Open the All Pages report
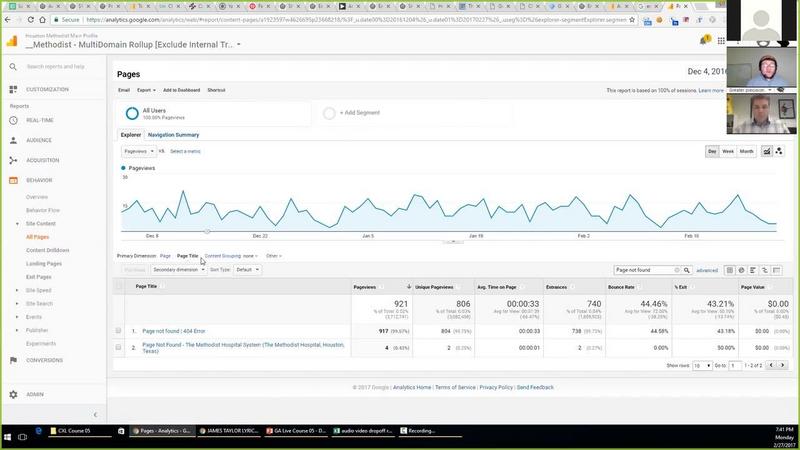This screenshot has width=800, height=450. (38, 237)
